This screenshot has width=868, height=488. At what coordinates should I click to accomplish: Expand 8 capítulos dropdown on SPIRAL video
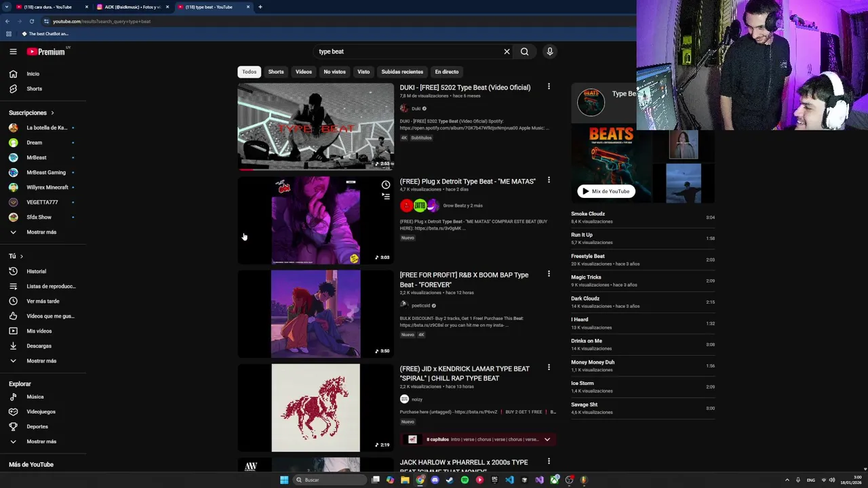(x=547, y=439)
